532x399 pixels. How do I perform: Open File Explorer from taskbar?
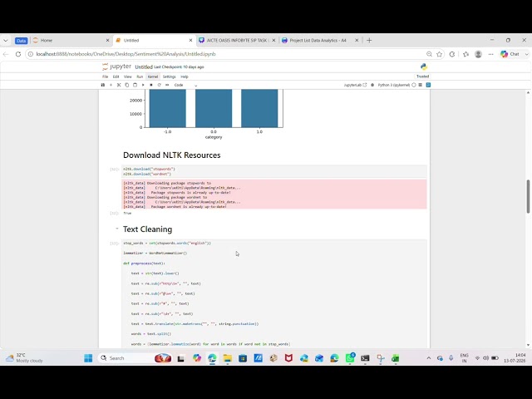click(x=227, y=358)
